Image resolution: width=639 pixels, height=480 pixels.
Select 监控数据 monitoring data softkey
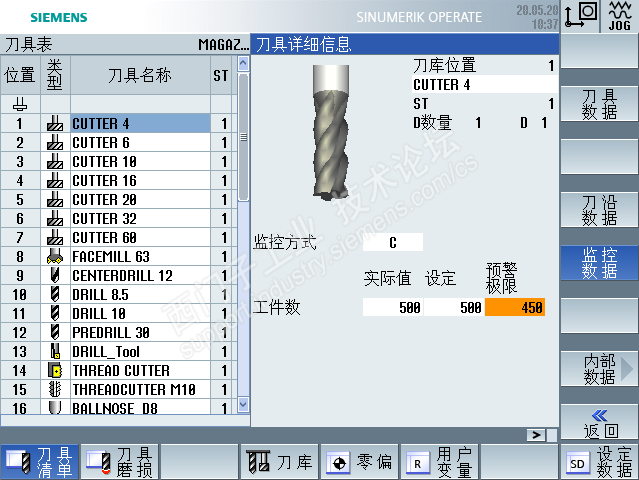click(599, 263)
